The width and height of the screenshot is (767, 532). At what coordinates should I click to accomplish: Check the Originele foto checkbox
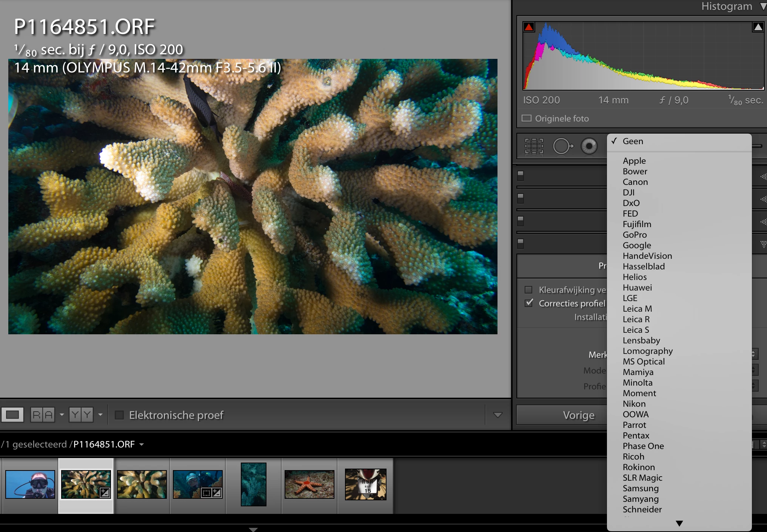[x=527, y=118]
